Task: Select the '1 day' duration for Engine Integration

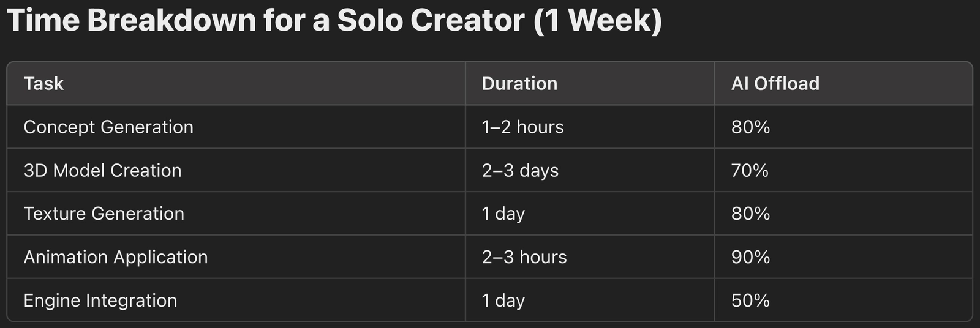Action: [x=503, y=300]
